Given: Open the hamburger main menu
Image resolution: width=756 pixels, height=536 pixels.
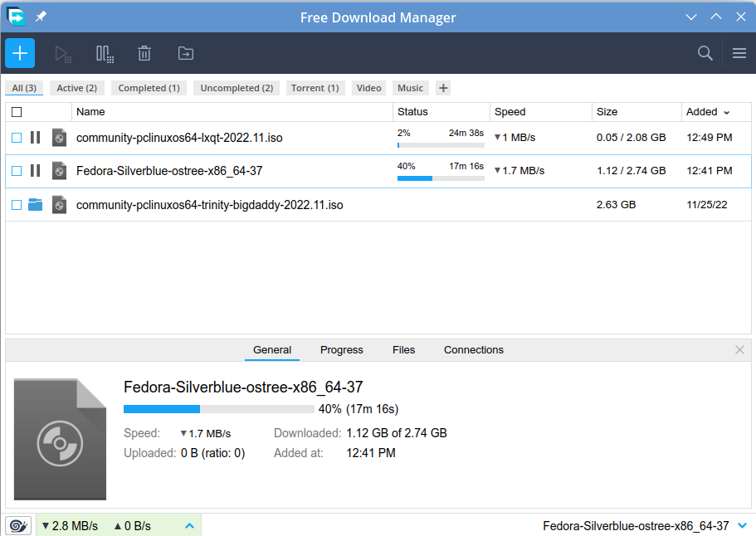Looking at the screenshot, I should (739, 53).
